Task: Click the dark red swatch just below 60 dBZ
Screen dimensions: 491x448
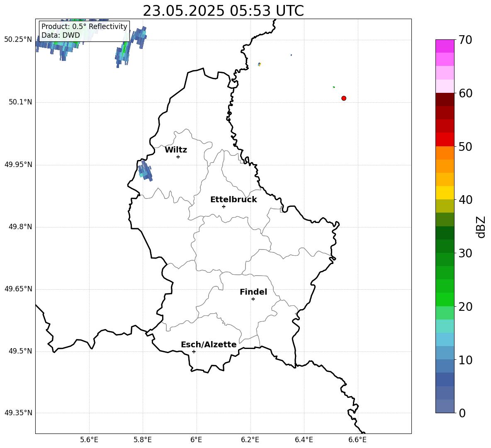Action: (x=445, y=99)
